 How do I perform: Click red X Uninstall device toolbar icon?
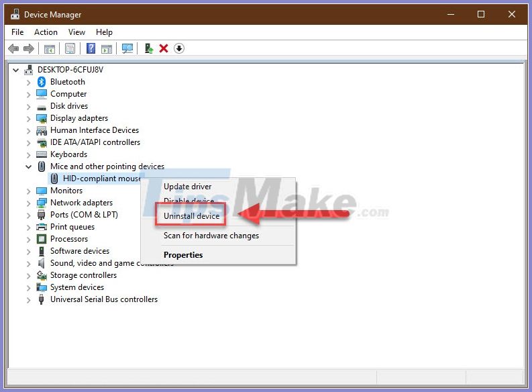pos(164,48)
